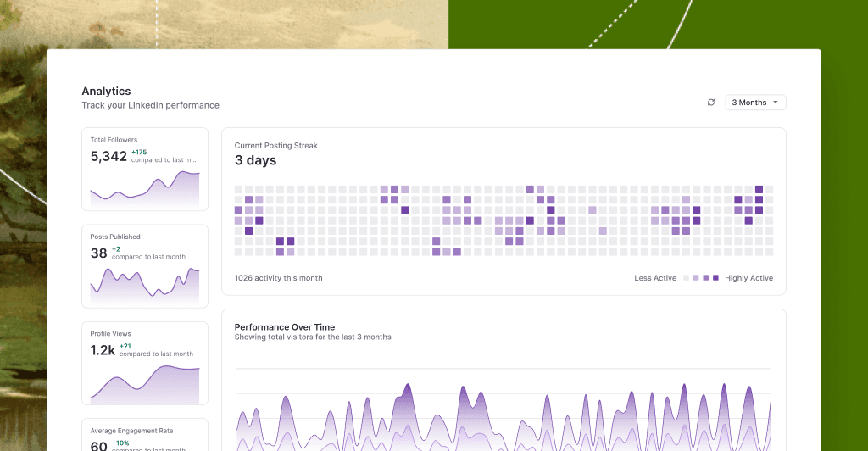Click the Profile Views sparkline chart
868x451 pixels.
[x=145, y=383]
